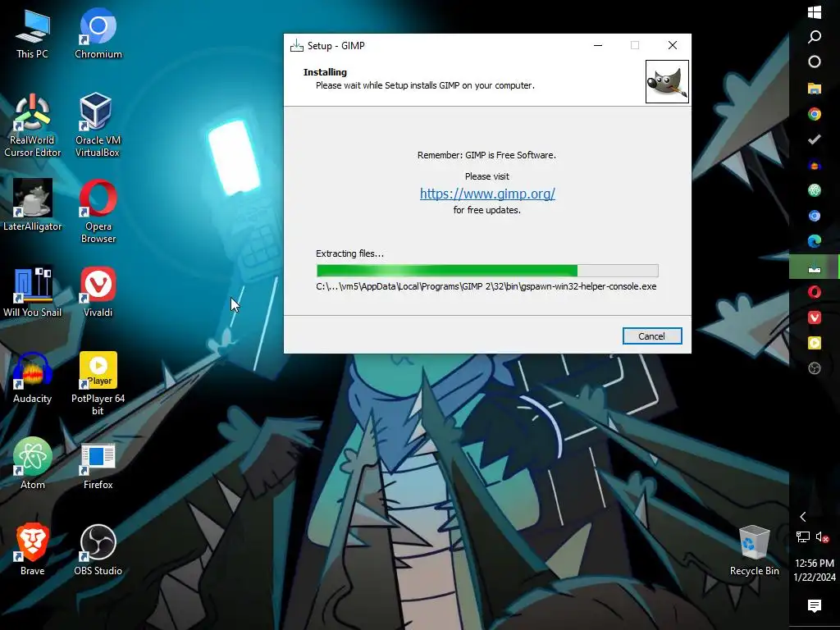
Task: Select the Vivaldi desktop shortcut
Action: (x=98, y=292)
